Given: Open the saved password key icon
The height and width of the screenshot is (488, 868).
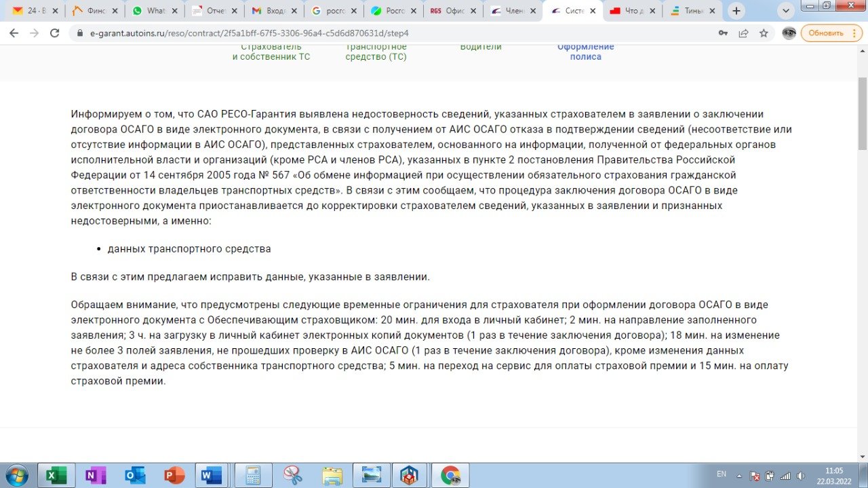Looking at the screenshot, I should [x=724, y=33].
